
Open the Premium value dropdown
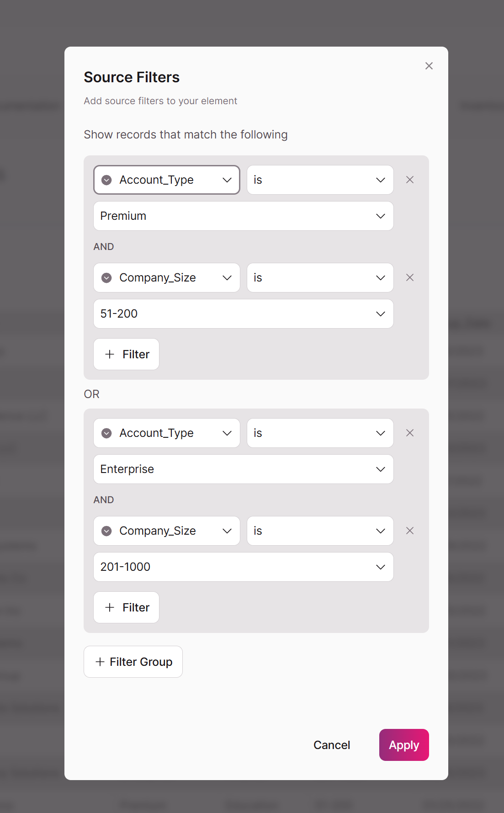[244, 216]
